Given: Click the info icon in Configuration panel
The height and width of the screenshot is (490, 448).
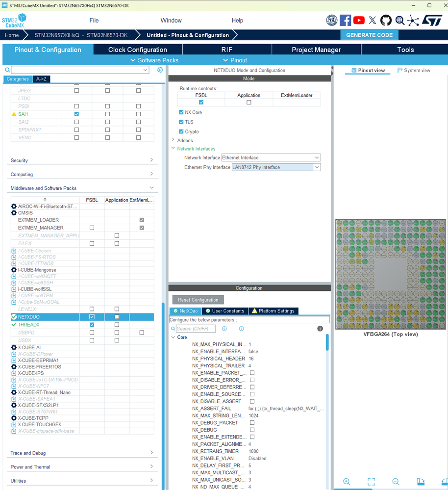Looking at the screenshot, I should click(x=320, y=329).
